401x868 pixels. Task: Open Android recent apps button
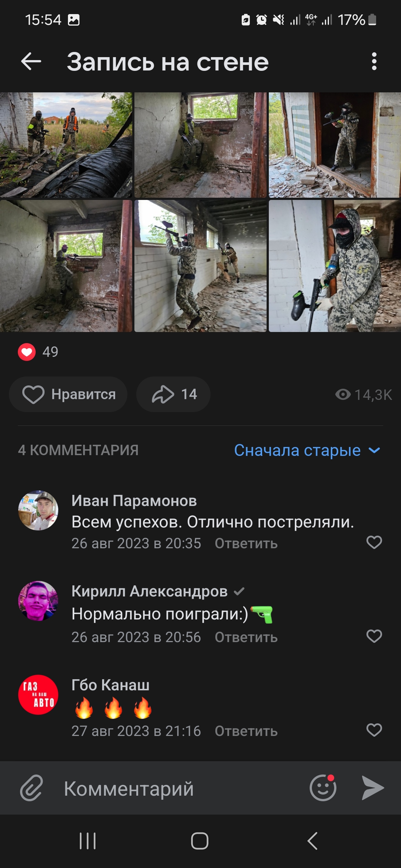pos(88,841)
